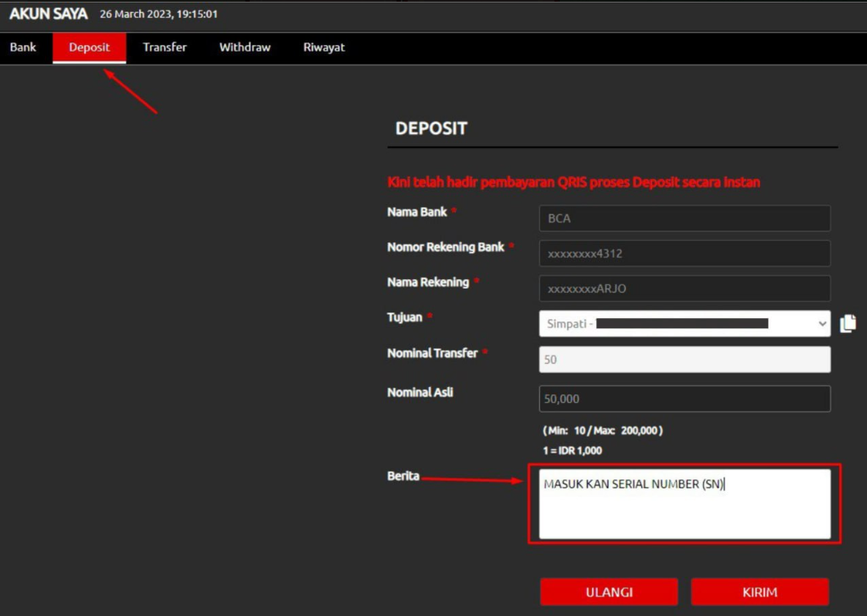
Task: Open the Tujuan Simpati dropdown
Action: [x=684, y=323]
